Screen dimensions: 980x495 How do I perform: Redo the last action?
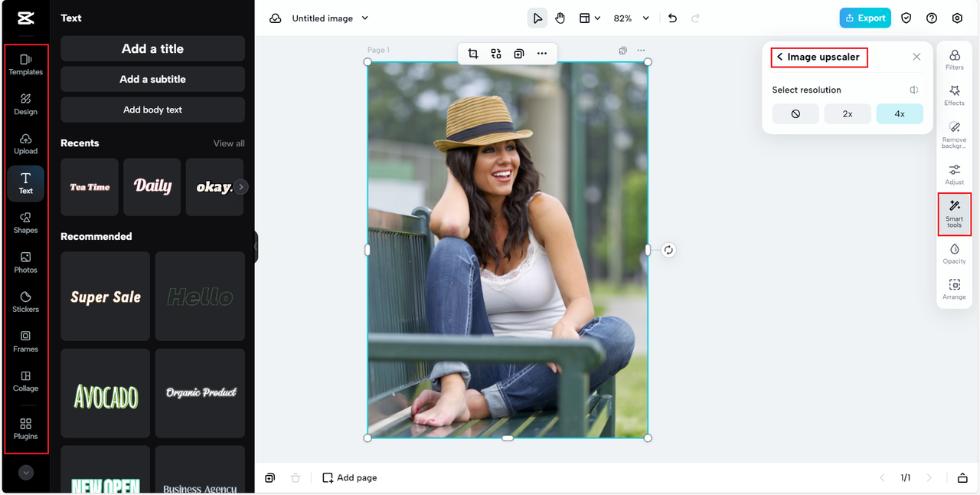[695, 18]
